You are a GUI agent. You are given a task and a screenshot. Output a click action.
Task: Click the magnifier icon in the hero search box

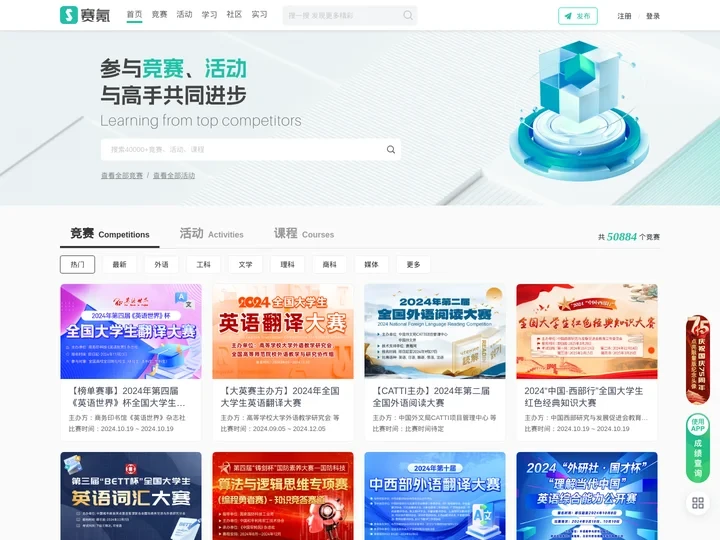[x=391, y=150]
